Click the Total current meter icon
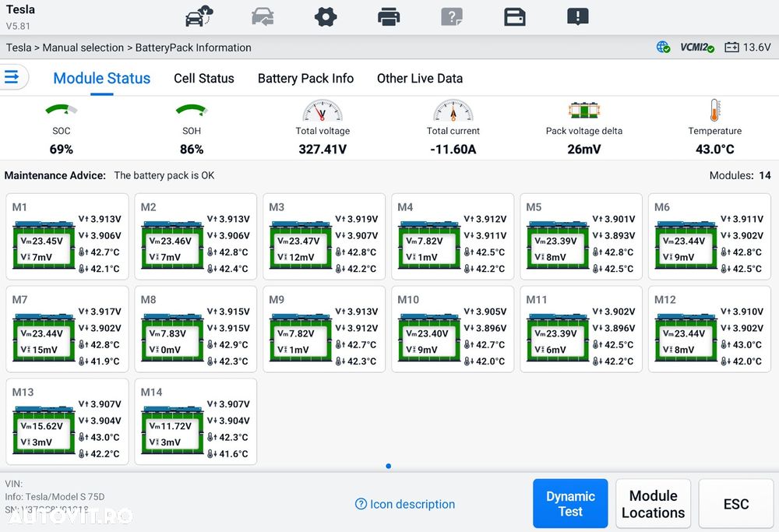This screenshot has width=779, height=532. 453,111
